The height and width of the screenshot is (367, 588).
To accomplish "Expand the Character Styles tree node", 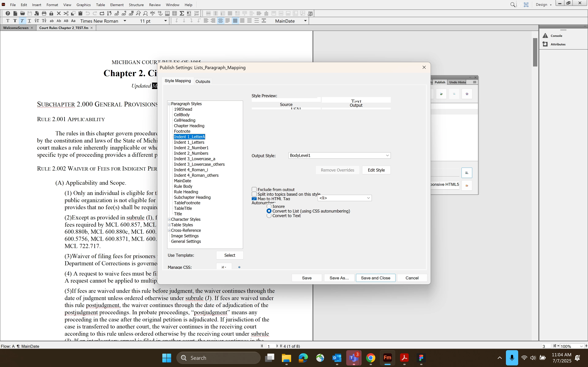I will 169,219.
